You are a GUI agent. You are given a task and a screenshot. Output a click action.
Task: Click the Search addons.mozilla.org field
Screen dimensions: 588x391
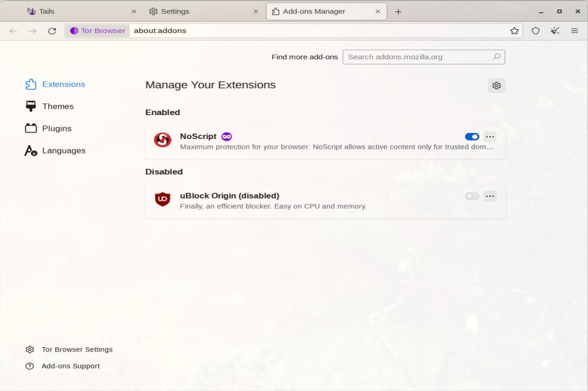(x=417, y=57)
